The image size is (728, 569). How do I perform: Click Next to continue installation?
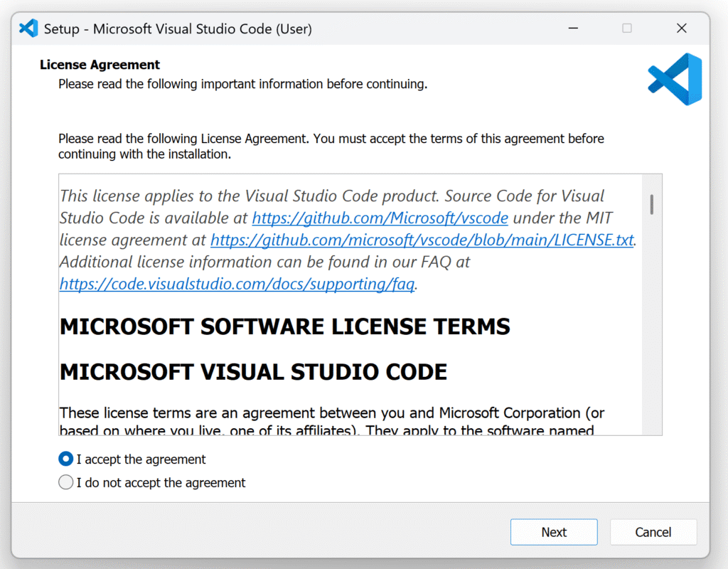(x=554, y=532)
